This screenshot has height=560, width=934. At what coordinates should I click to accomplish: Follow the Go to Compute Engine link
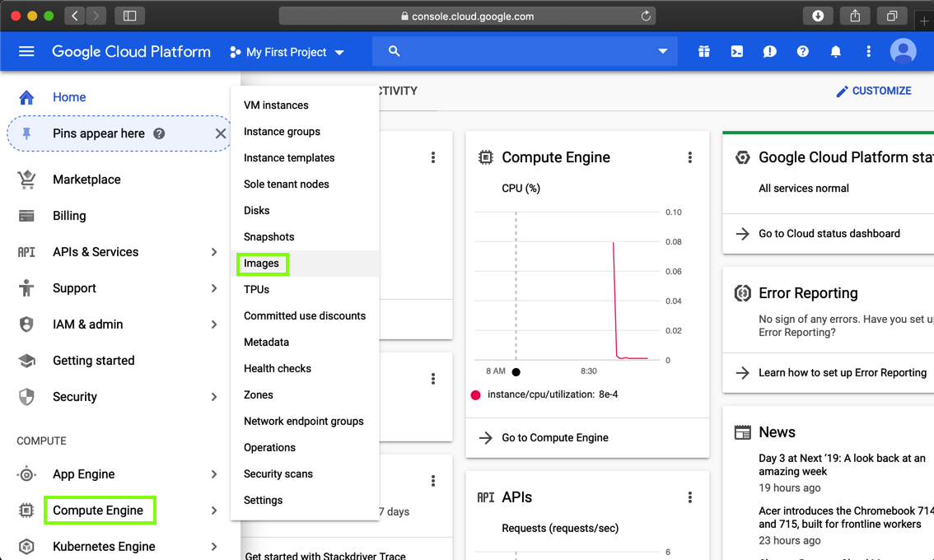point(554,438)
